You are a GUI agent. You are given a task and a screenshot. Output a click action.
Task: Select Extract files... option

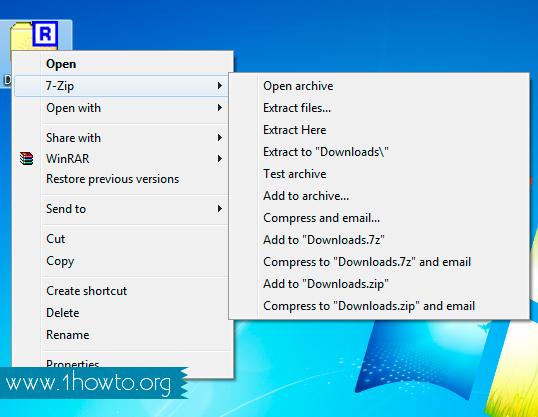379,108
